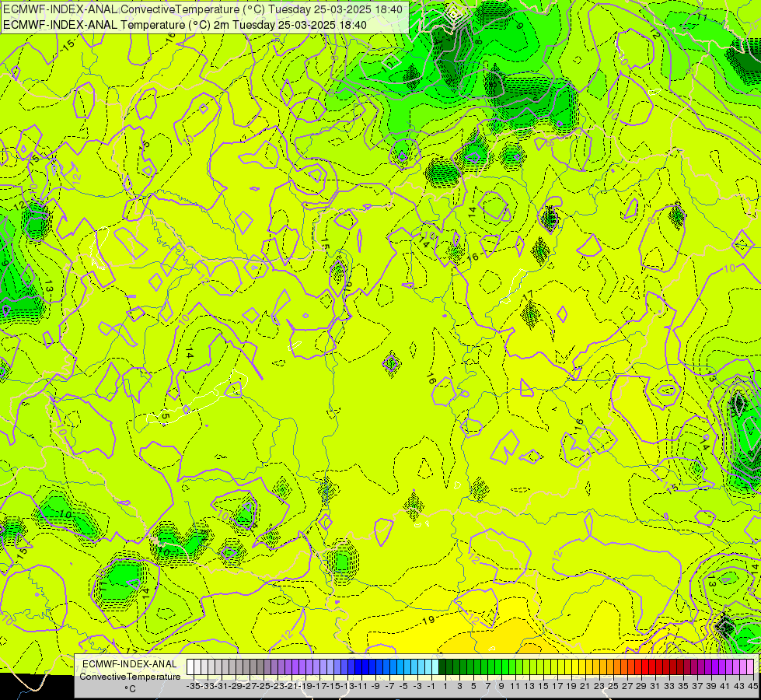Click the legend scale number '-35'
The height and width of the screenshot is (700, 761).
(193, 686)
